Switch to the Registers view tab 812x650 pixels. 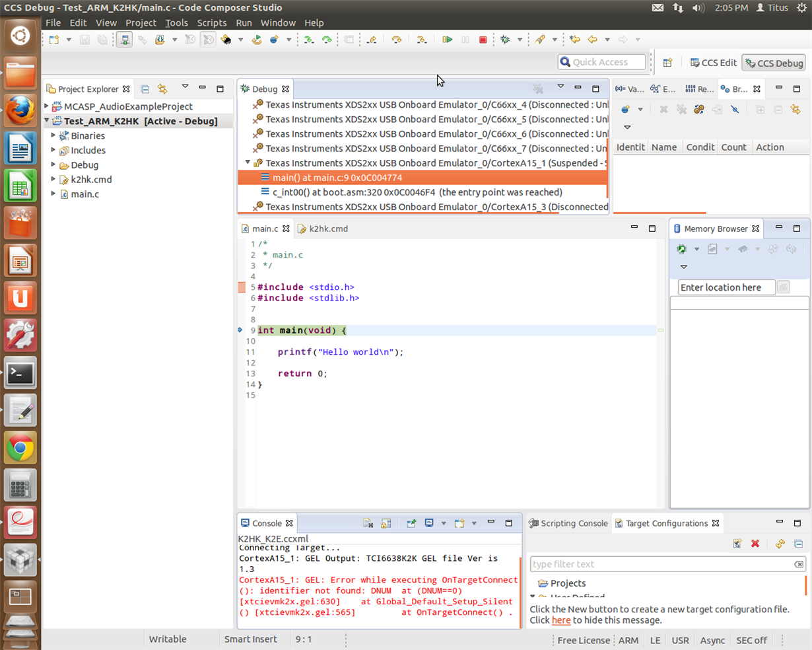[x=700, y=89]
